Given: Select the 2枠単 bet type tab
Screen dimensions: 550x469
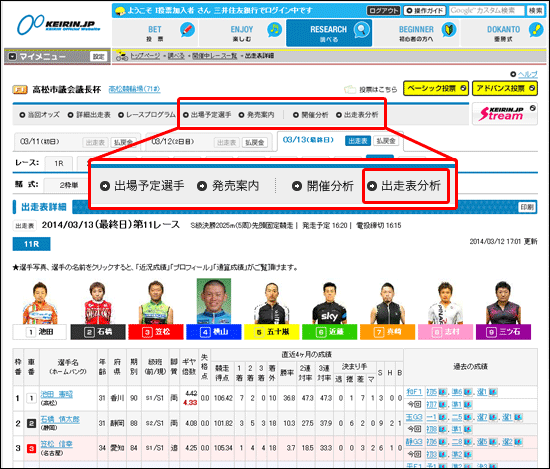Looking at the screenshot, I should [x=68, y=185].
